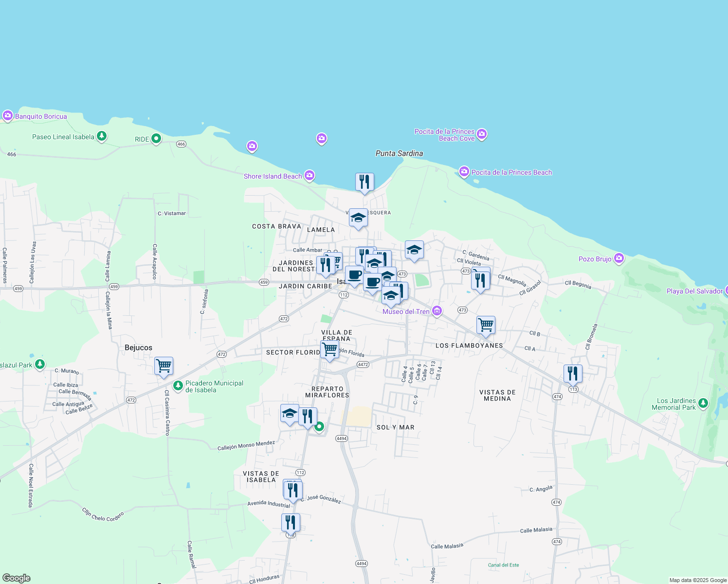
Task: Click the Paseo Lineal Isabela label
Action: pos(63,137)
